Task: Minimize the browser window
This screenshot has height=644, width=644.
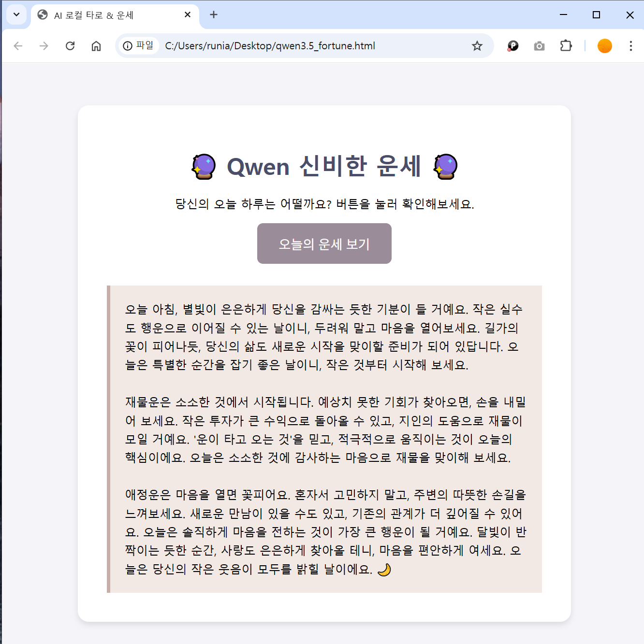Action: click(563, 15)
